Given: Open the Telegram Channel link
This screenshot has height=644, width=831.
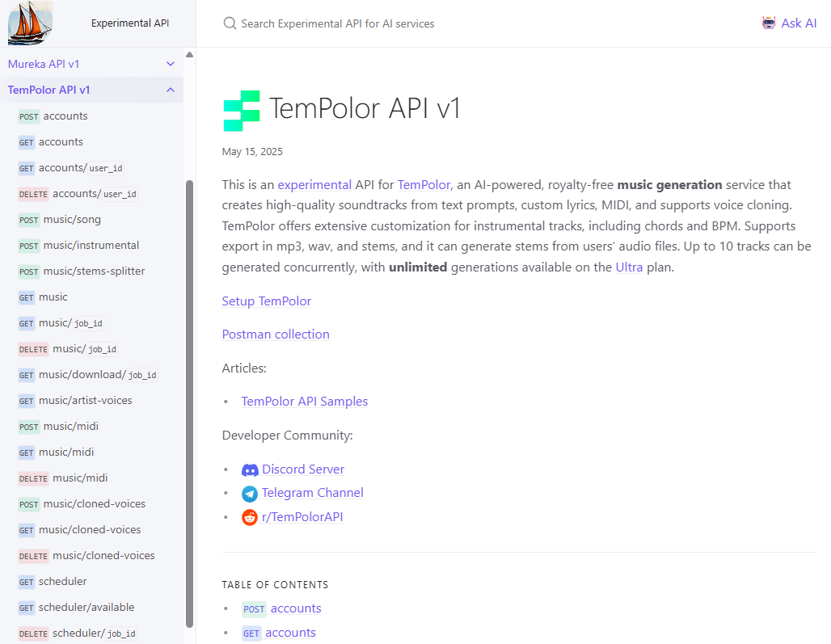Looking at the screenshot, I should pos(313,493).
